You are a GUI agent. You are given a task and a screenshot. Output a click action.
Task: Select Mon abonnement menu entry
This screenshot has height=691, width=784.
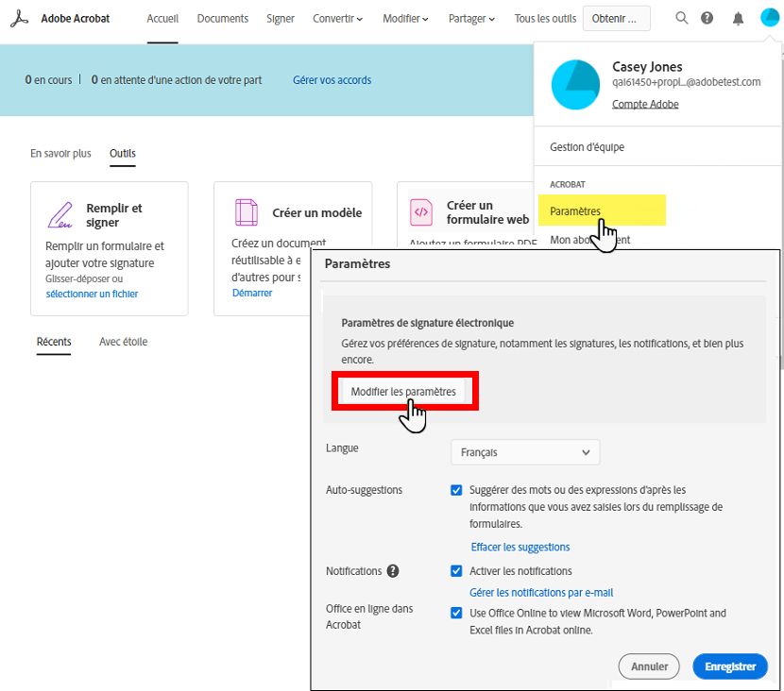(590, 240)
